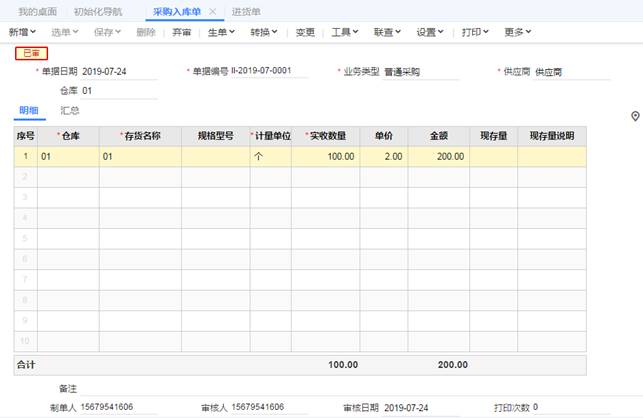The width and height of the screenshot is (643, 418).
Task: Go to the 进货单 tab
Action: coord(246,11)
